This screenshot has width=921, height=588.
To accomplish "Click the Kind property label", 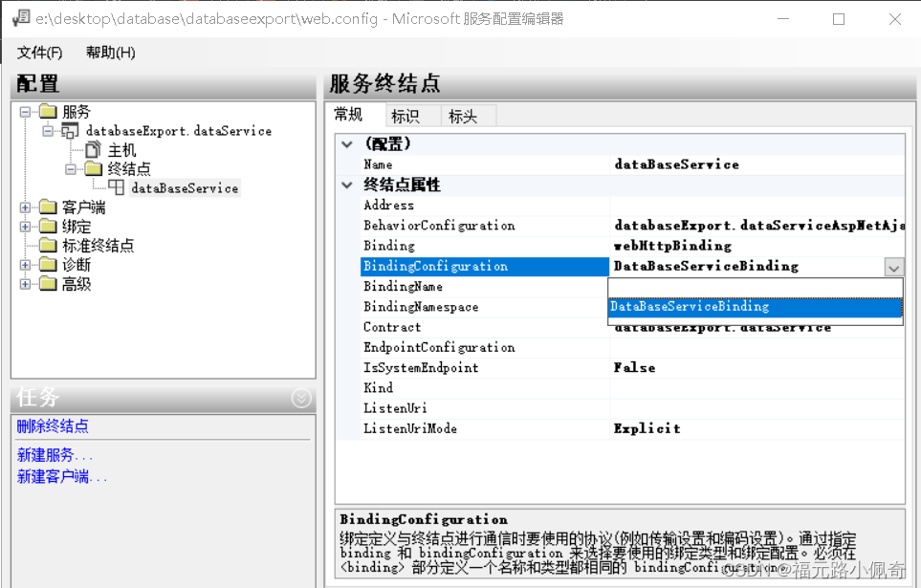I will click(379, 387).
